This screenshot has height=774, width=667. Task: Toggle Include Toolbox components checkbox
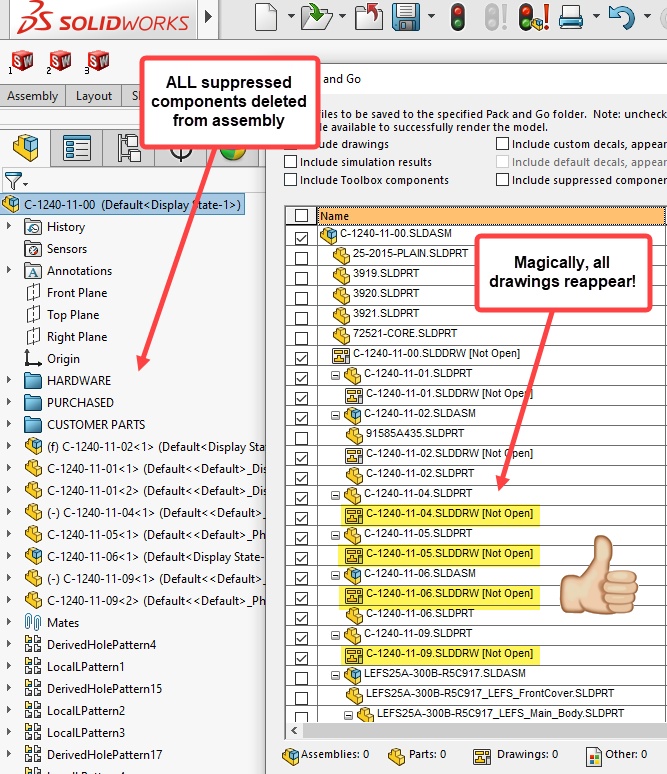(291, 180)
